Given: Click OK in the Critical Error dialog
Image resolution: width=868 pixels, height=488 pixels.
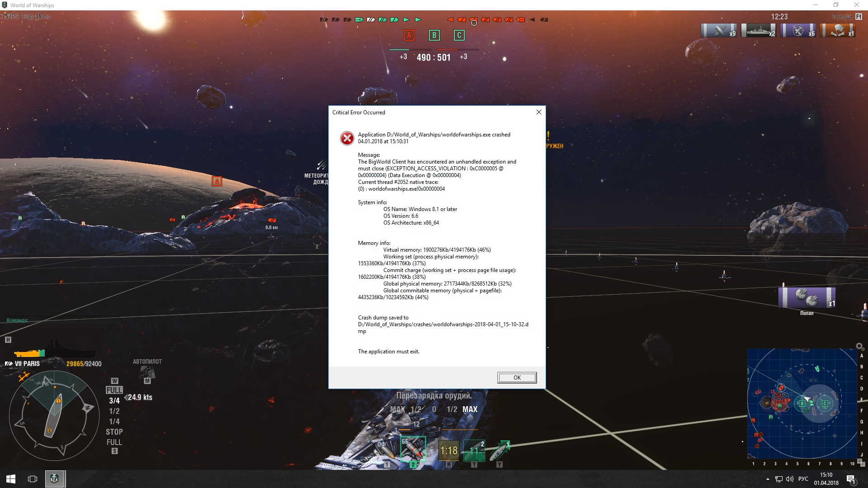Looking at the screenshot, I should coord(517,378).
